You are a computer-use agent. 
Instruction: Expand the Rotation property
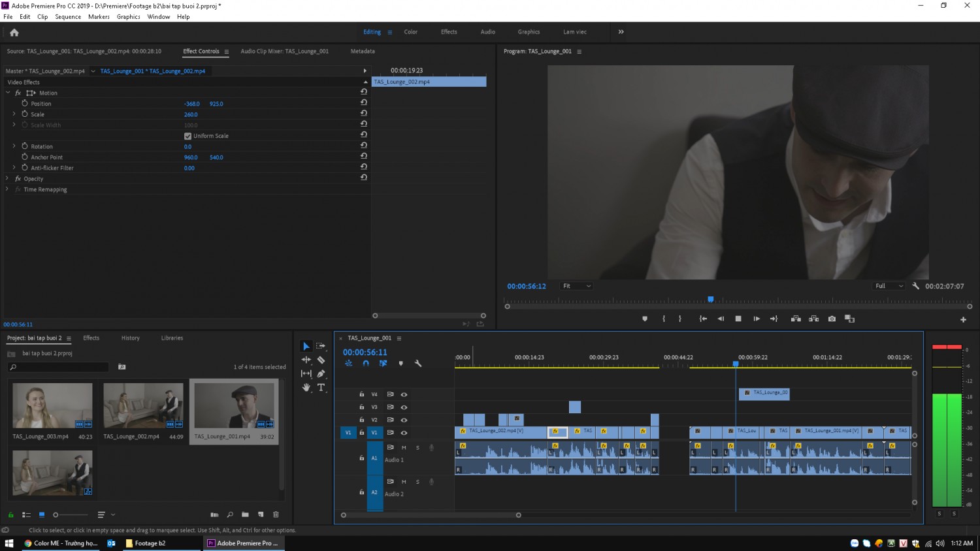14,146
